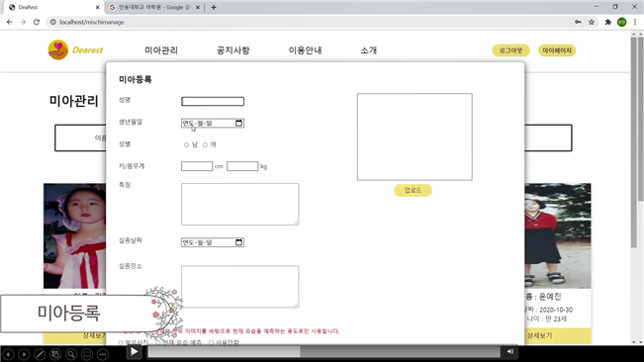Switch to the DeaRest browser tab
Viewport: 644px width, 362px height.
point(53,7)
